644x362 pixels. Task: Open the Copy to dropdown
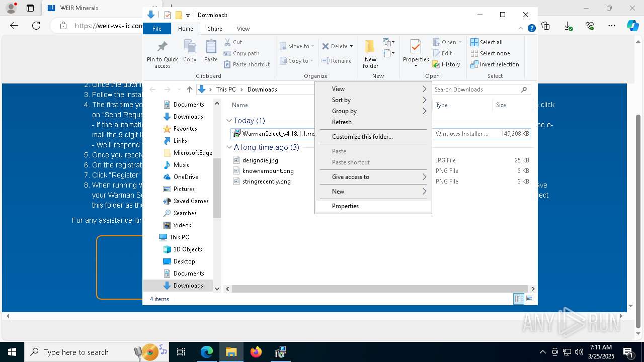click(x=297, y=61)
